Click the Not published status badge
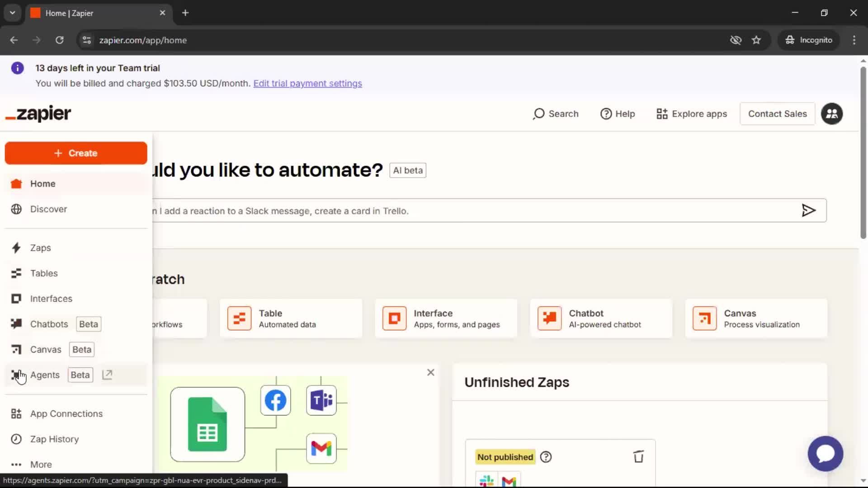This screenshot has height=488, width=868. [x=505, y=457]
